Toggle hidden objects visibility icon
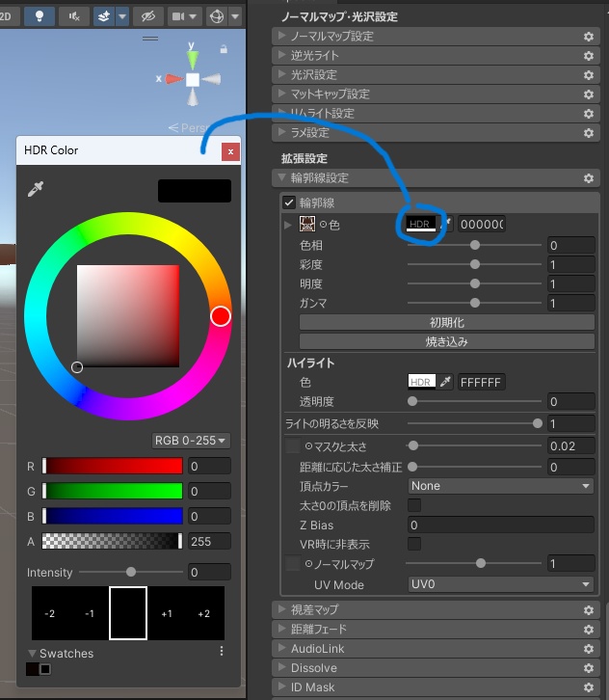Screen dimensions: 609x700 [148, 16]
